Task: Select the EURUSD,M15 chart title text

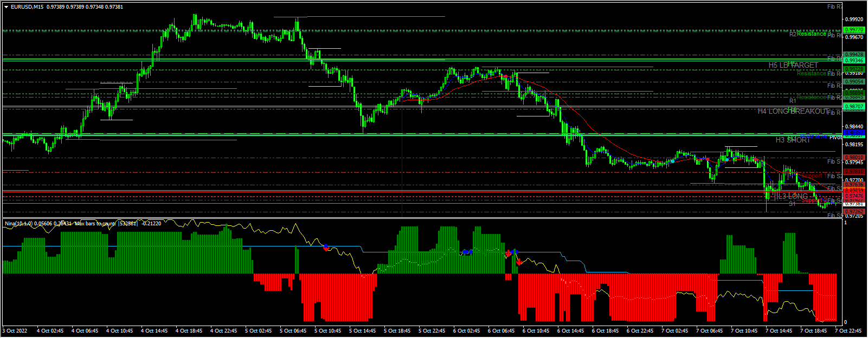Action: (27, 7)
